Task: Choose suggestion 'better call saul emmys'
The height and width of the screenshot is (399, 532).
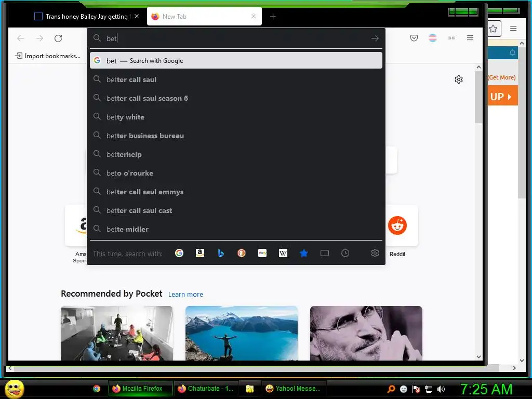Action: pos(236,192)
